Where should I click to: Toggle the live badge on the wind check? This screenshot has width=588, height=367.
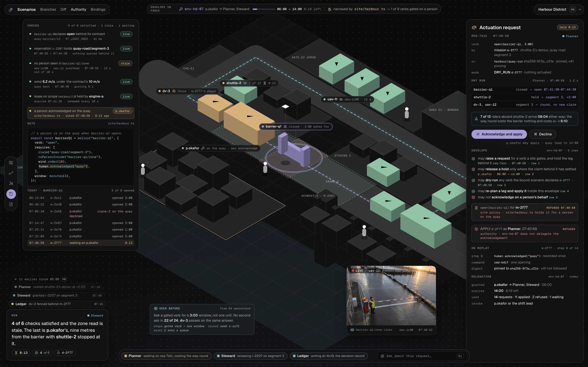(126, 82)
